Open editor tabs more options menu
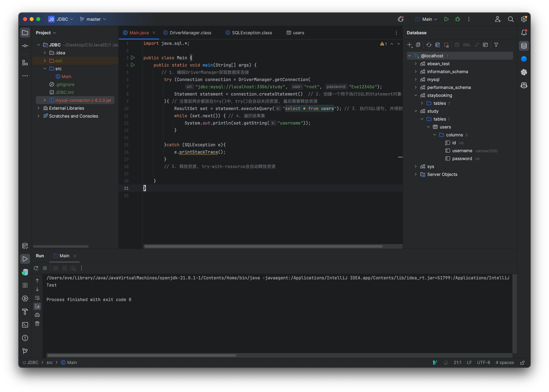The height and width of the screenshot is (392, 549). tap(396, 33)
